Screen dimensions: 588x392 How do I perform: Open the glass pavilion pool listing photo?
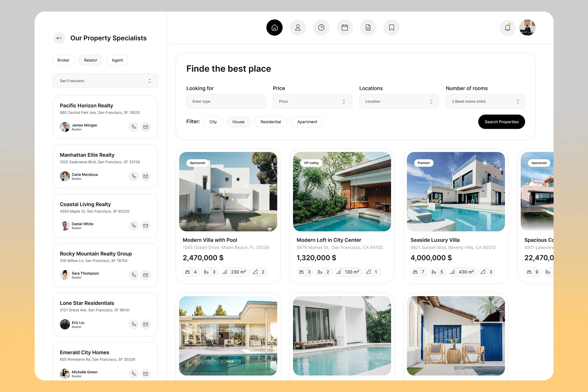tap(228, 336)
